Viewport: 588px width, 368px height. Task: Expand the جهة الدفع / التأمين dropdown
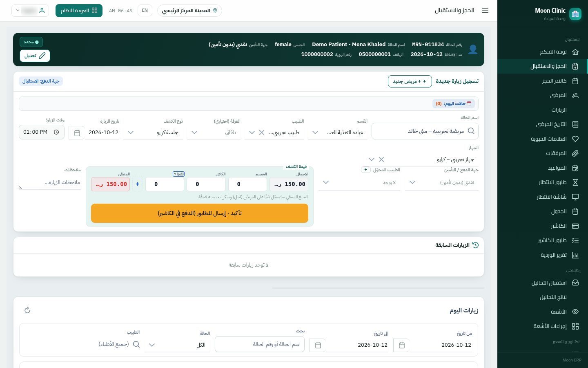pos(442,182)
